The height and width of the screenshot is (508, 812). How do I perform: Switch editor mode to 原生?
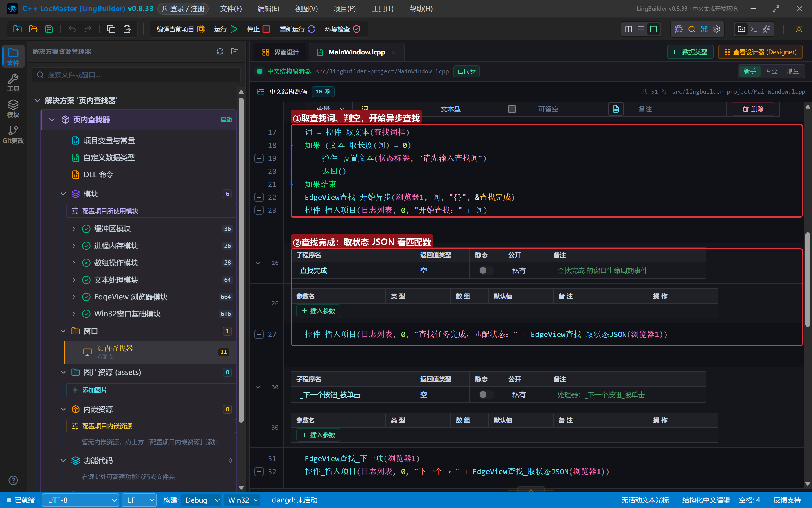point(793,71)
